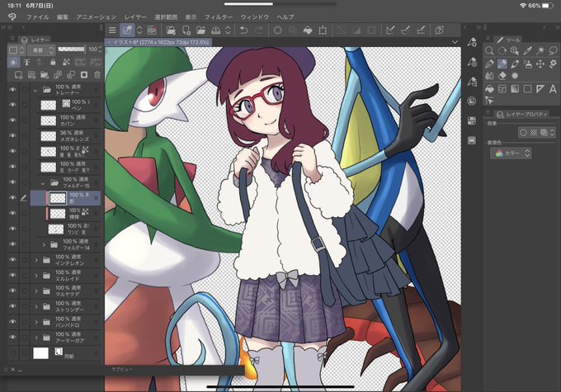Image resolution: width=561 pixels, height=392 pixels.
Task: Expand the バンバドロ folder
Action: tap(36, 322)
